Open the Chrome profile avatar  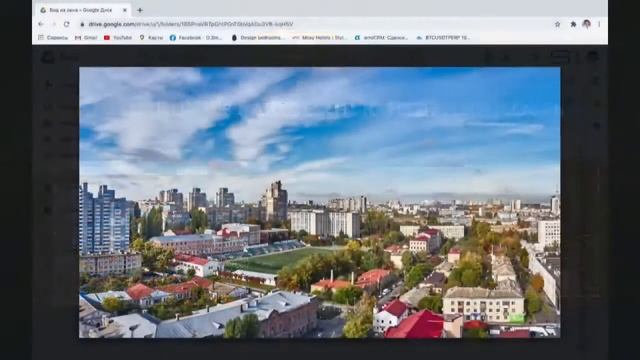587,24
